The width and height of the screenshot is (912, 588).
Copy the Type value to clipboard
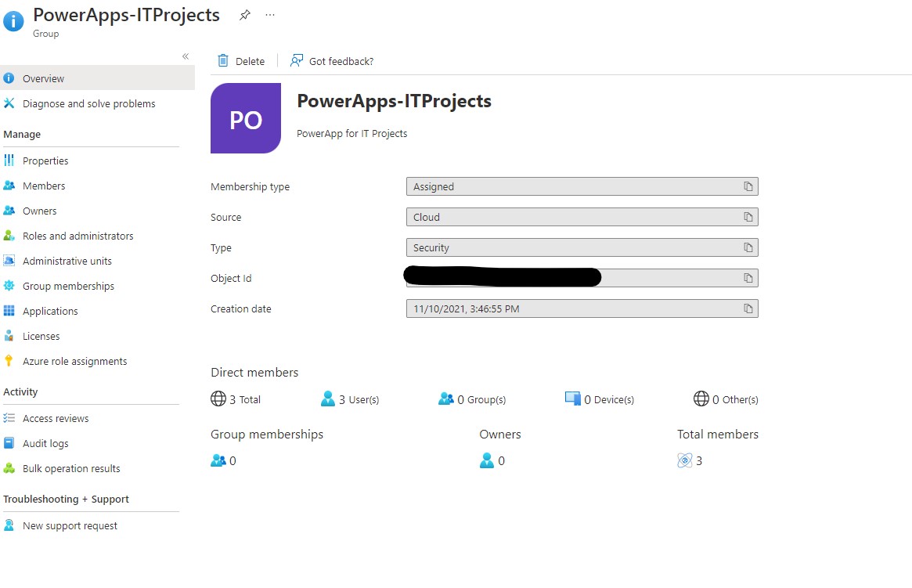748,247
